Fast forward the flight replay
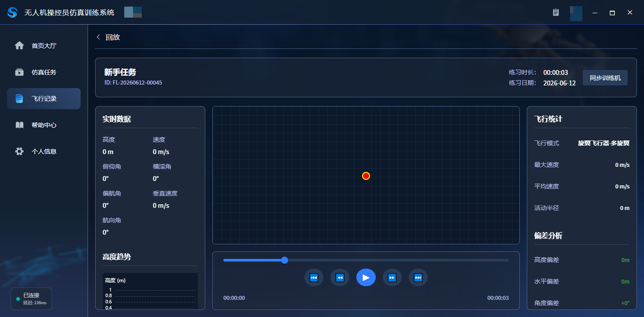Screen dimensions: 644x317 [392, 277]
